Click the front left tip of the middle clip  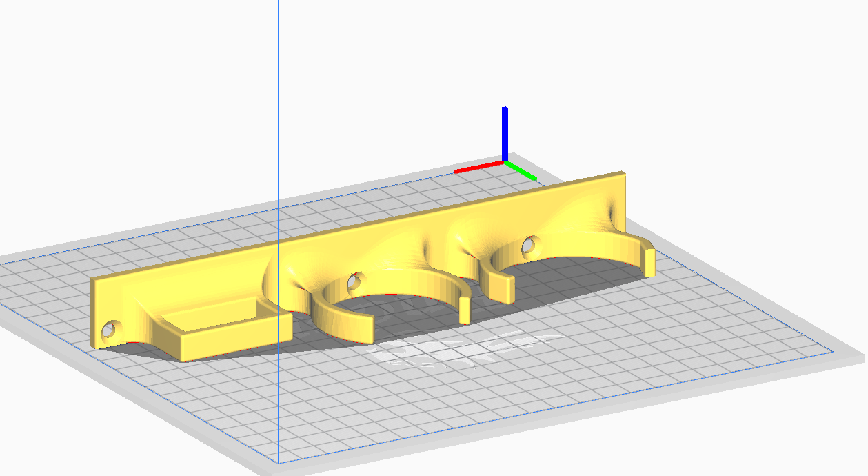364,327
